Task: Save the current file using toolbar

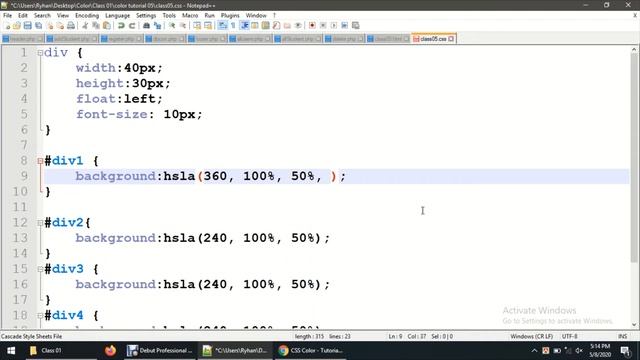Action: click(27, 26)
